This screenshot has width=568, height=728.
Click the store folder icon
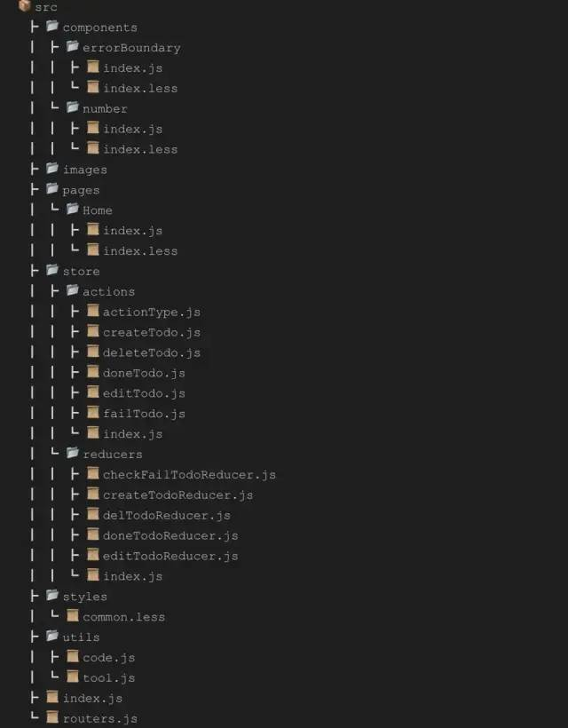click(52, 270)
